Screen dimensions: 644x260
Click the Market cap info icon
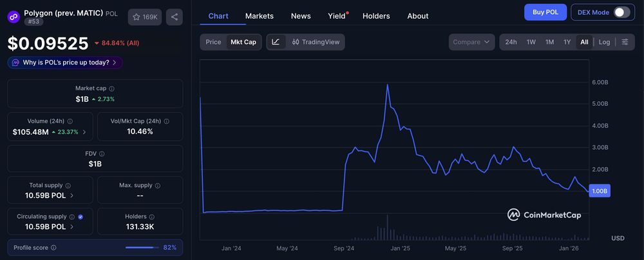coord(112,88)
